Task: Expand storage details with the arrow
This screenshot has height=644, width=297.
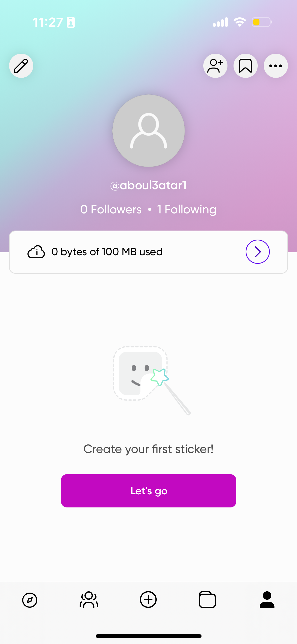Action: (257, 252)
